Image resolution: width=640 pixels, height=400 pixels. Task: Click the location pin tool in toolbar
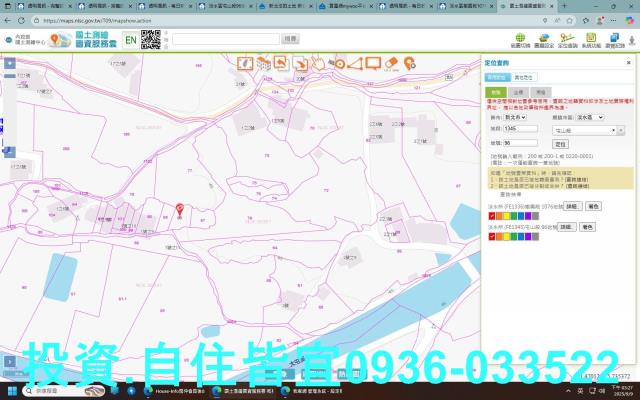[410, 63]
